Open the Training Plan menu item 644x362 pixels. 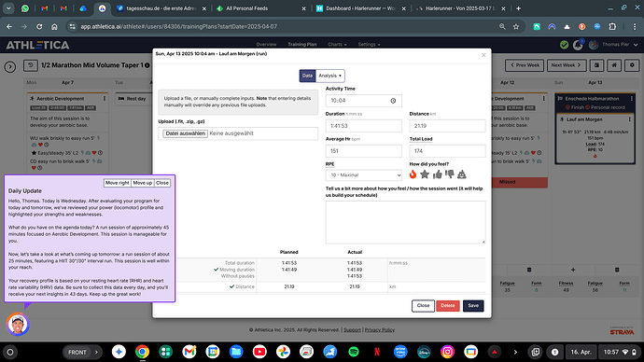click(x=301, y=45)
